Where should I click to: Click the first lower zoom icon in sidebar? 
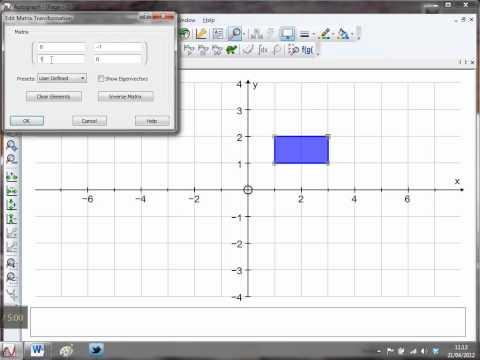coord(12,263)
